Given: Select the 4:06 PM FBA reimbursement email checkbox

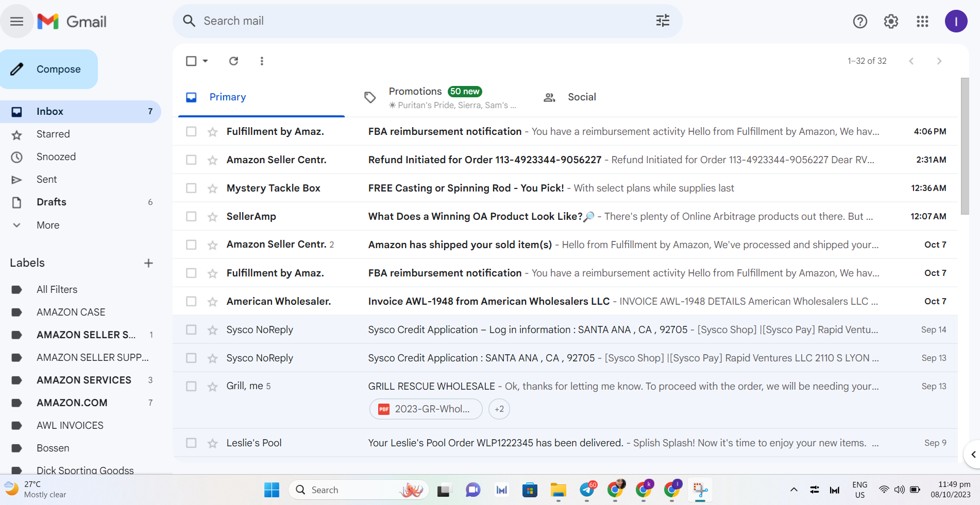Looking at the screenshot, I should coord(191,132).
